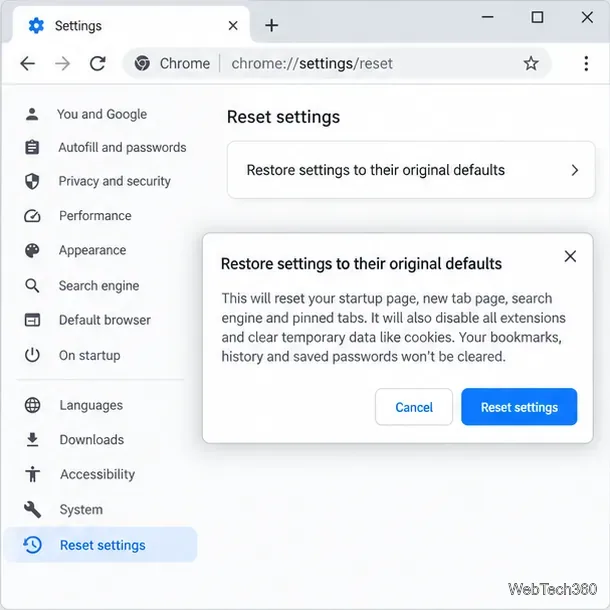Click the clock-arrow icon for Reset settings
This screenshot has width=610, height=610.
pyautogui.click(x=32, y=545)
